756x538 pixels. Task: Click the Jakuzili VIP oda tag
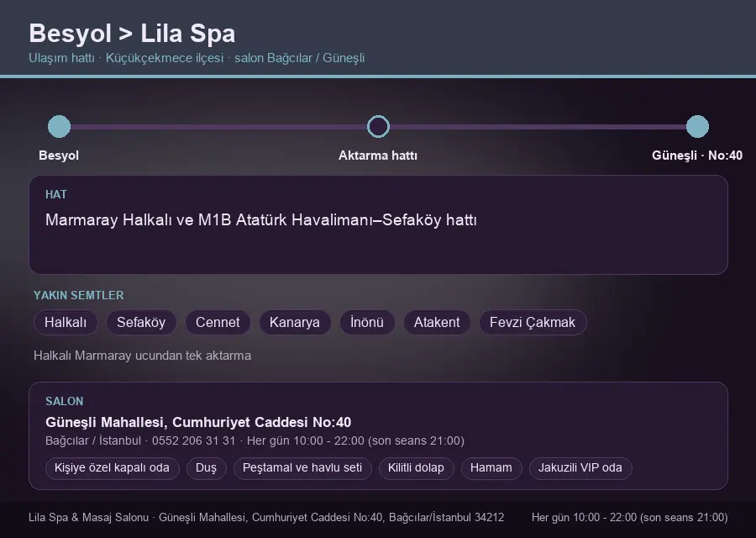point(580,468)
